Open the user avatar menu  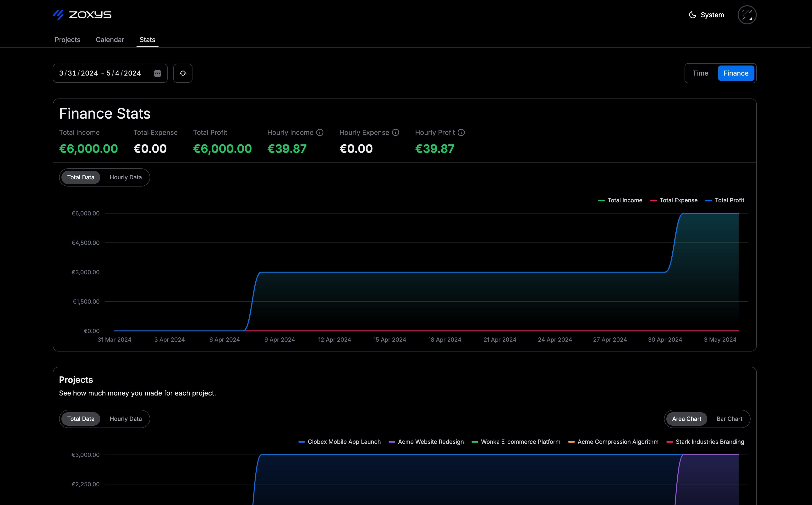(x=747, y=15)
